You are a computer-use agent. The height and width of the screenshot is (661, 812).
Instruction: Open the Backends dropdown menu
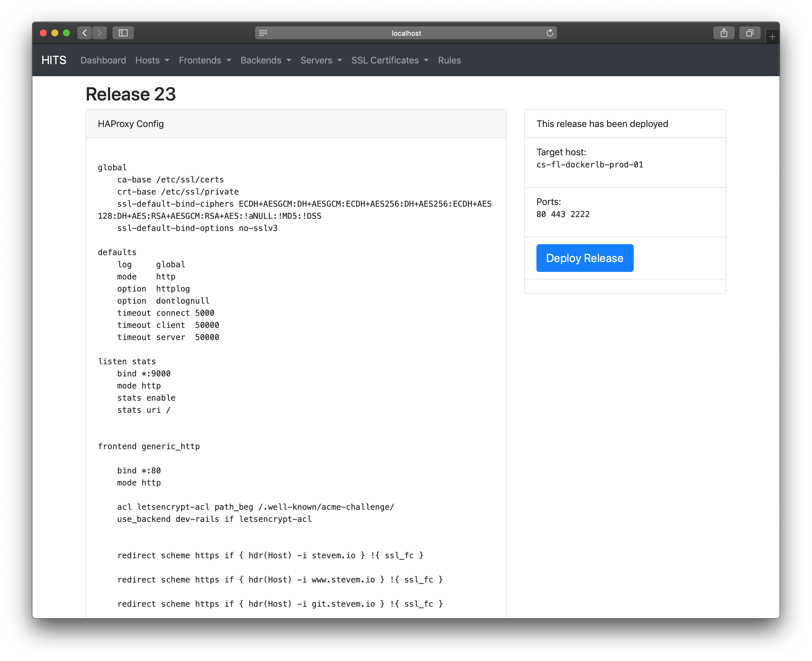click(266, 61)
